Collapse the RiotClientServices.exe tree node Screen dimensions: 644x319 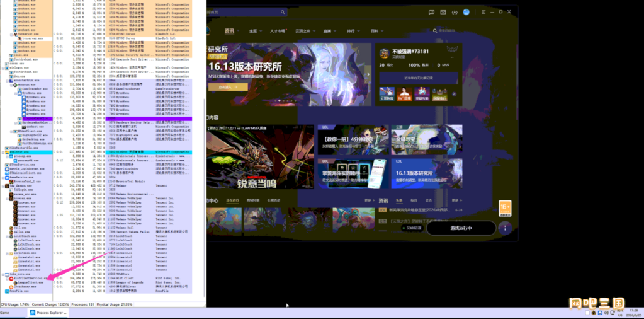pos(8,279)
